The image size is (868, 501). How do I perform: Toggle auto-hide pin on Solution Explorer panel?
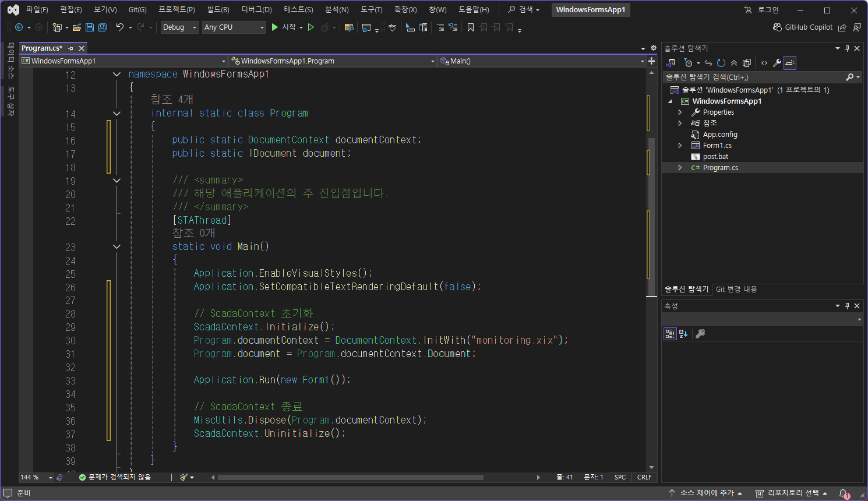(847, 48)
